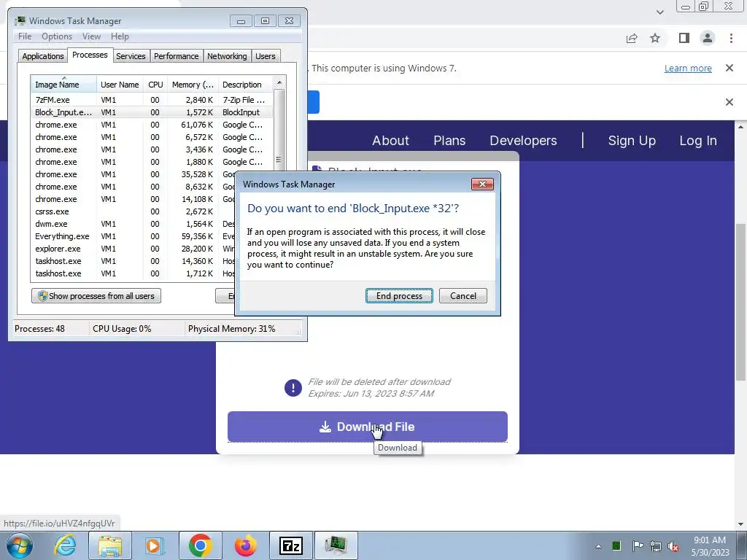Viewport: 747px width, 560px height.
Task: Open the About page link
Action: [x=391, y=141]
